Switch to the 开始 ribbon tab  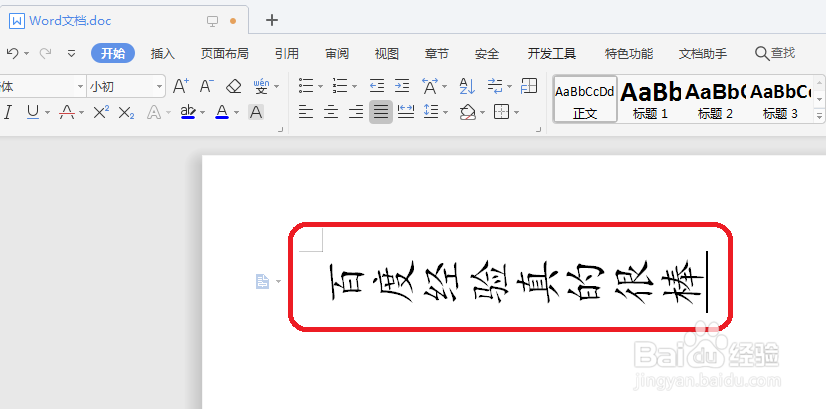[113, 53]
